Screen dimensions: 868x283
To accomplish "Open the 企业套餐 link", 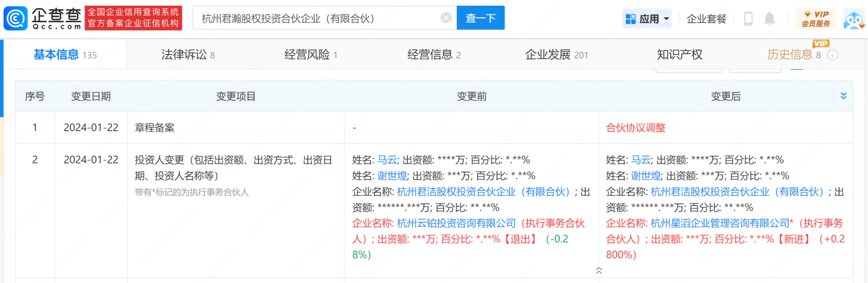I will pyautogui.click(x=707, y=18).
